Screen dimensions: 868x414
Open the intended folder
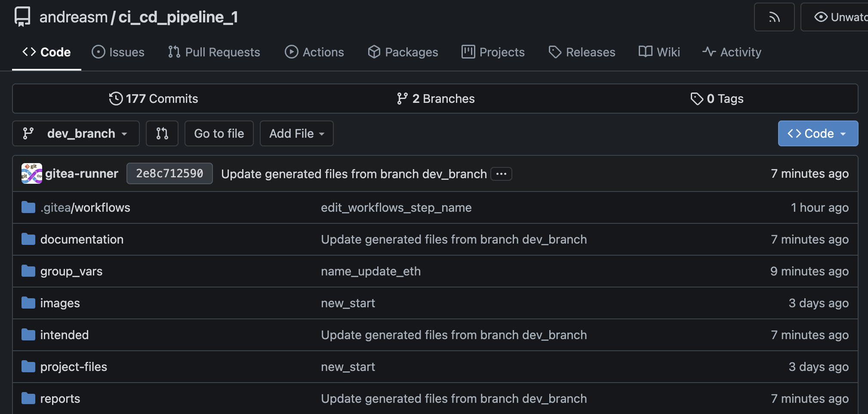pos(65,335)
